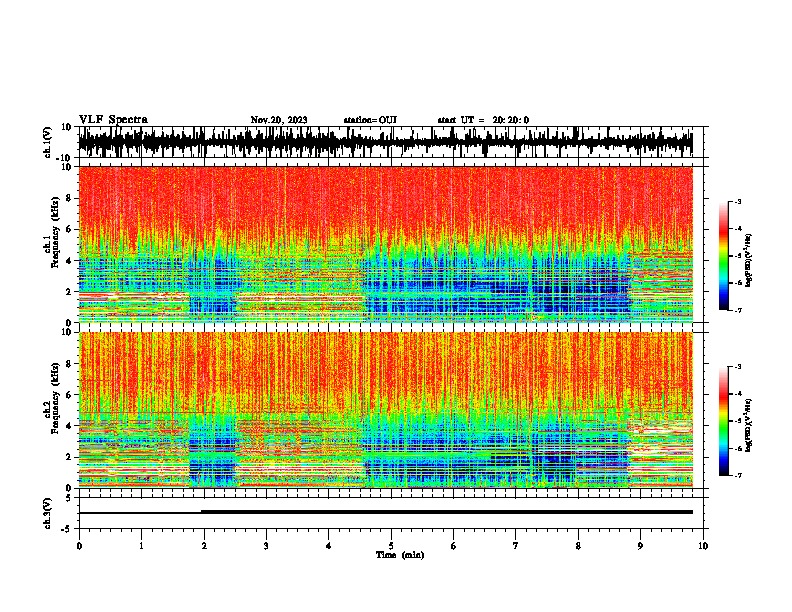
Task: Click the ch.1 colorbar '-3' top label
Action: coord(737,201)
